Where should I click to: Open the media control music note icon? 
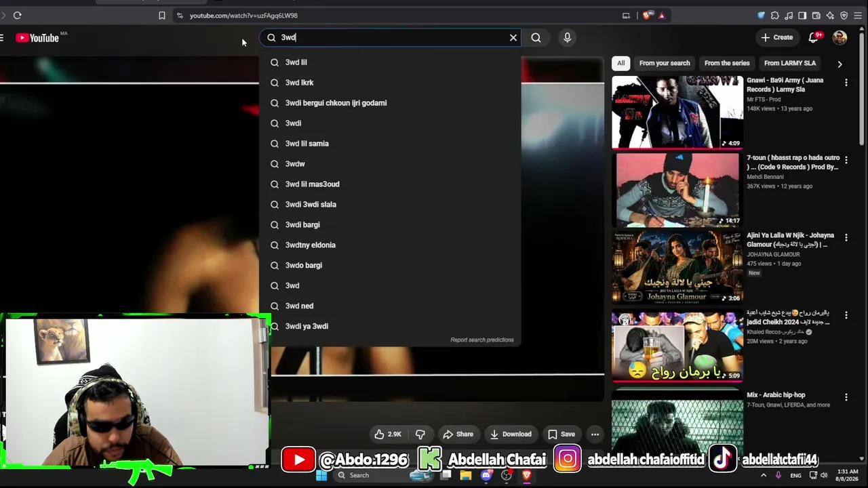(789, 16)
